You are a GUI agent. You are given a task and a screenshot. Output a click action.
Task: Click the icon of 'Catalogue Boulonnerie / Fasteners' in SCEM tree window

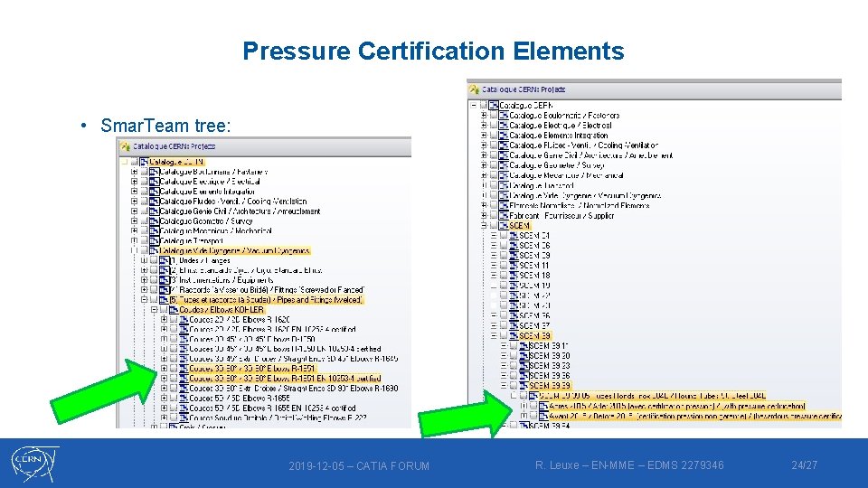click(504, 115)
